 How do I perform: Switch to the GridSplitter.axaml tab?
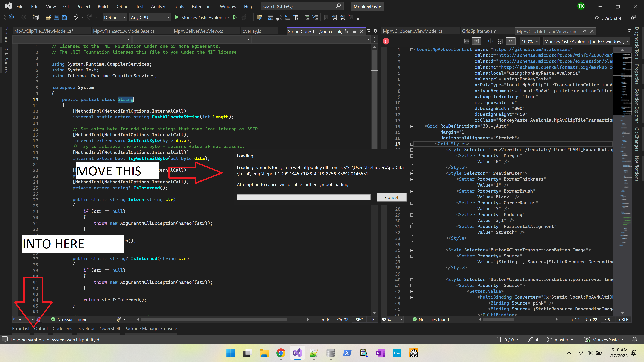tap(479, 31)
